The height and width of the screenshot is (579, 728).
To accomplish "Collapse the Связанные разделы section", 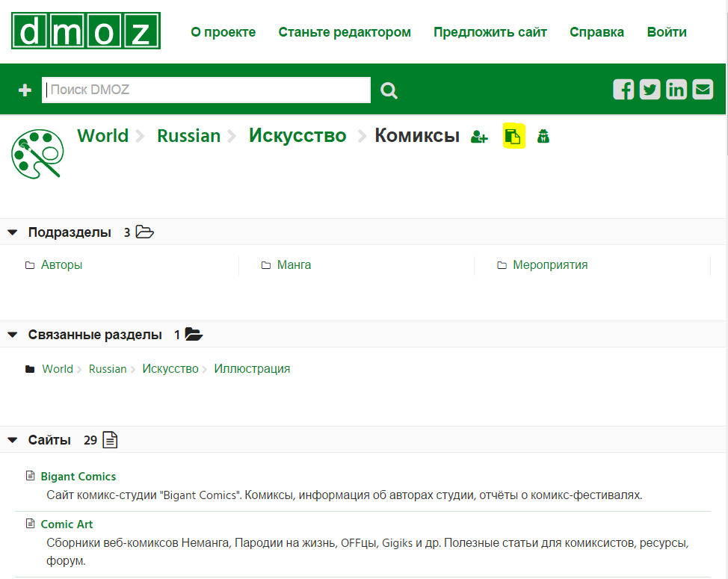I will [x=13, y=335].
